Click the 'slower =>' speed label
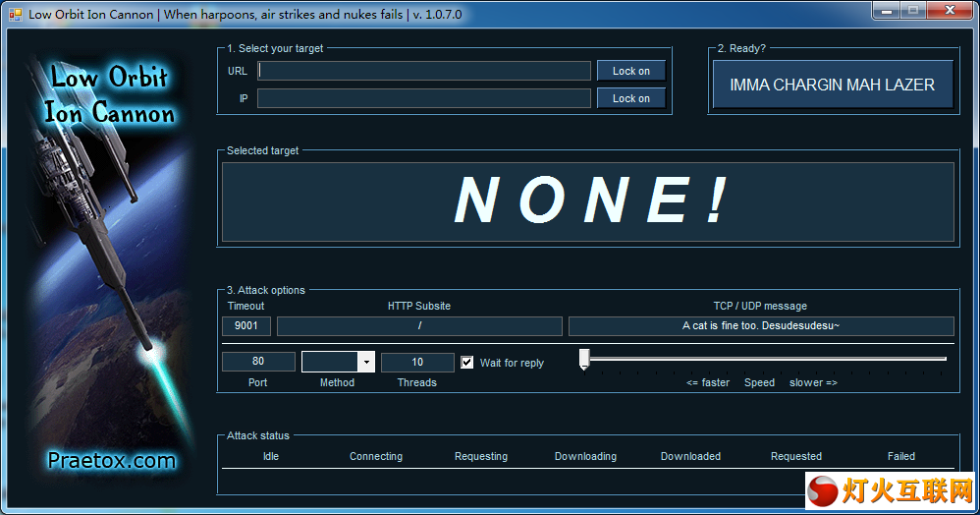The image size is (980, 515). (x=813, y=382)
